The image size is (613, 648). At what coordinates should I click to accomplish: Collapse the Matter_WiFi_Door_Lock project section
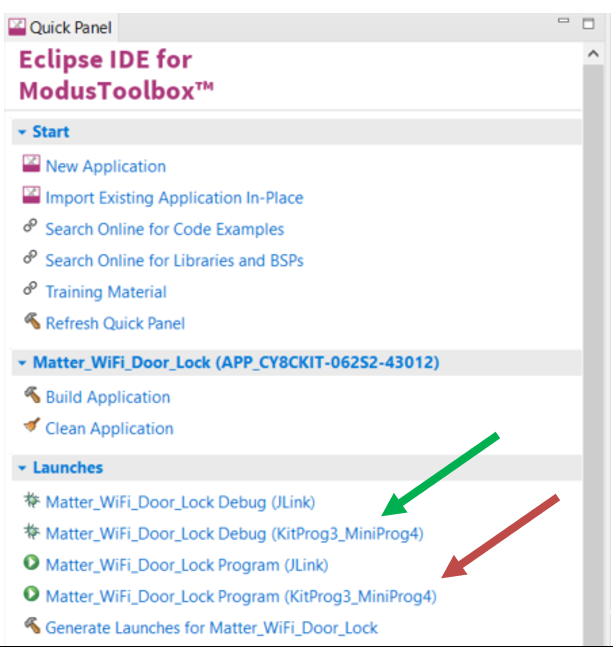pyautogui.click(x=22, y=363)
